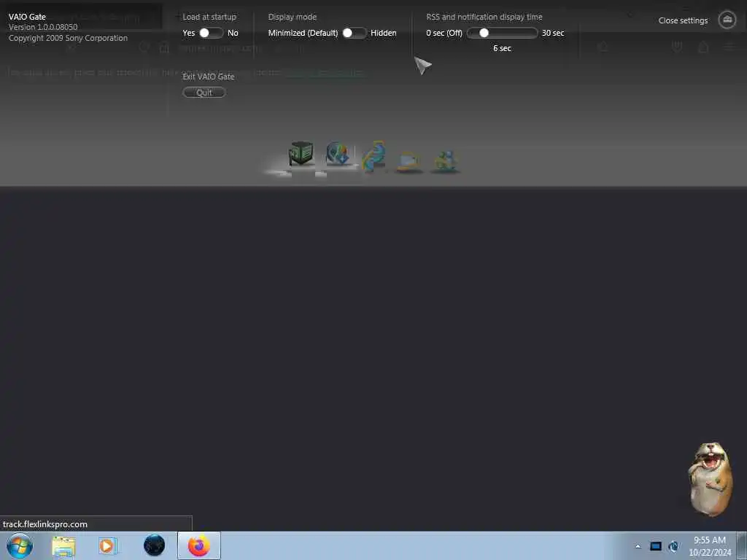Launch Internet Explorer from VAIO Gate dock
Screen dimensions: 747x560
click(374, 156)
